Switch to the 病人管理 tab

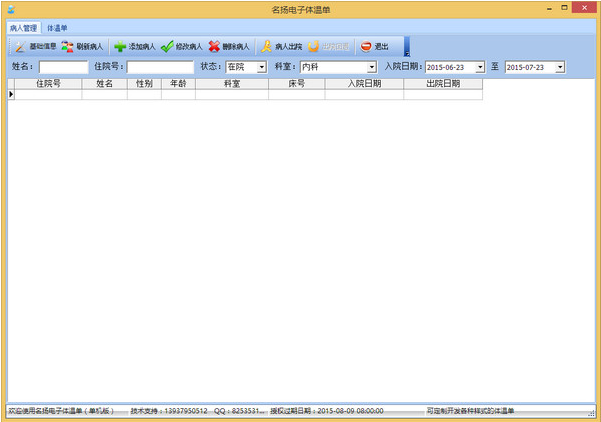tap(23, 28)
